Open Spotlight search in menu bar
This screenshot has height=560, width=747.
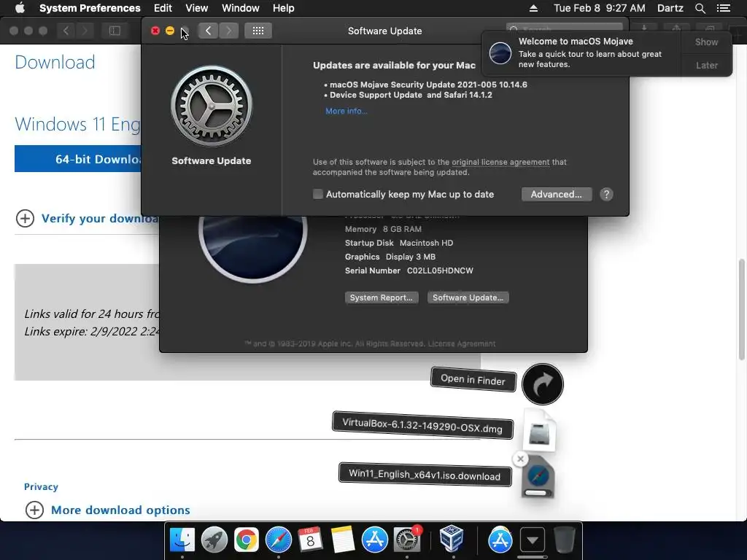pos(700,8)
